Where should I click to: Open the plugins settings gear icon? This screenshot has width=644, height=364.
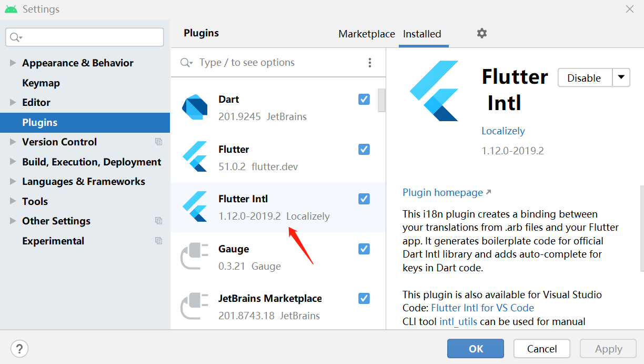481,33
